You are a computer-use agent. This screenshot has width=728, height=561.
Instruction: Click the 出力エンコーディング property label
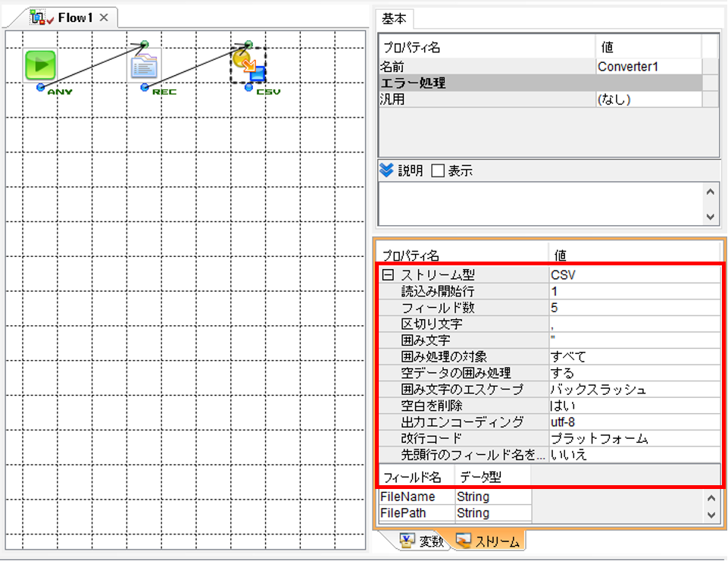[462, 422]
